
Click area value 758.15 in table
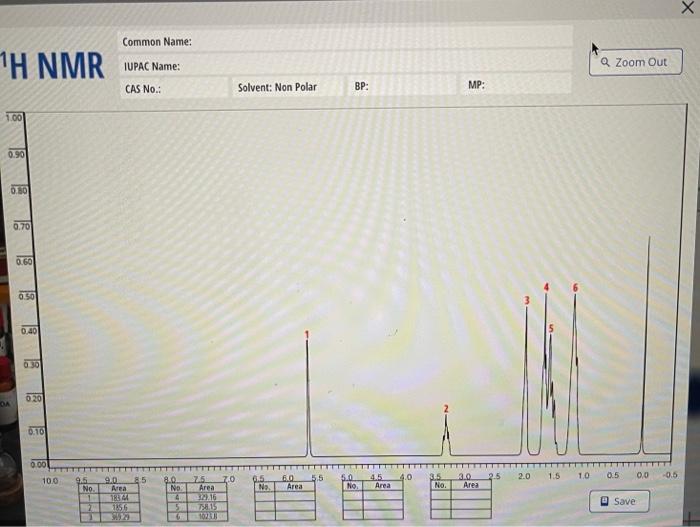coord(207,507)
